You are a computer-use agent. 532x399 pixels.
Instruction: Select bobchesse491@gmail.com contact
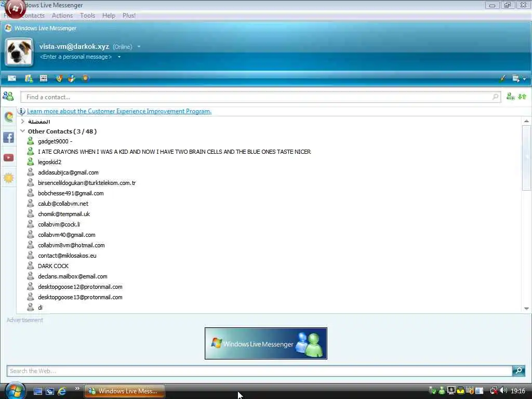(x=71, y=193)
